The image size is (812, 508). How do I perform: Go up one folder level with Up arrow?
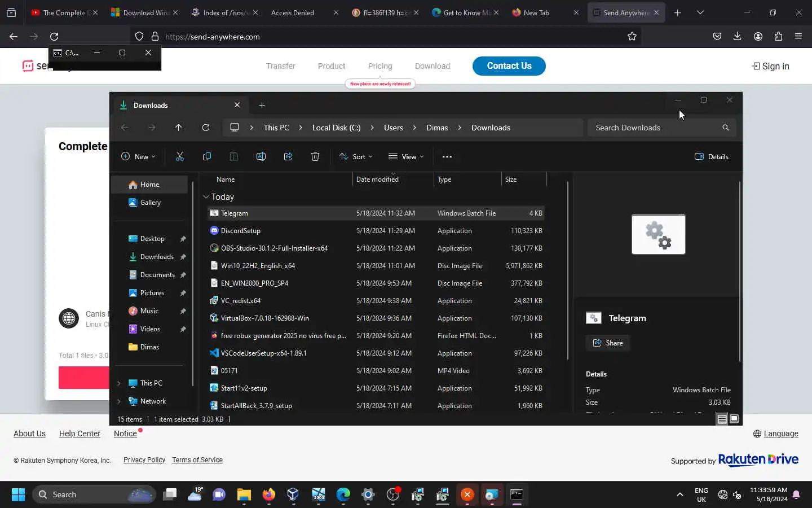coord(179,128)
